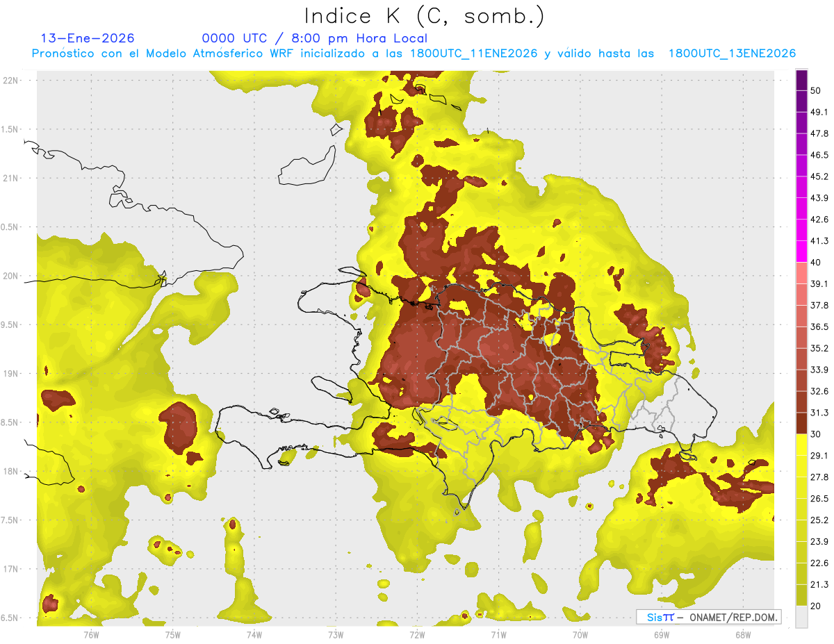
Task: Click the date label "13-Ene-2026"
Action: click(88, 38)
